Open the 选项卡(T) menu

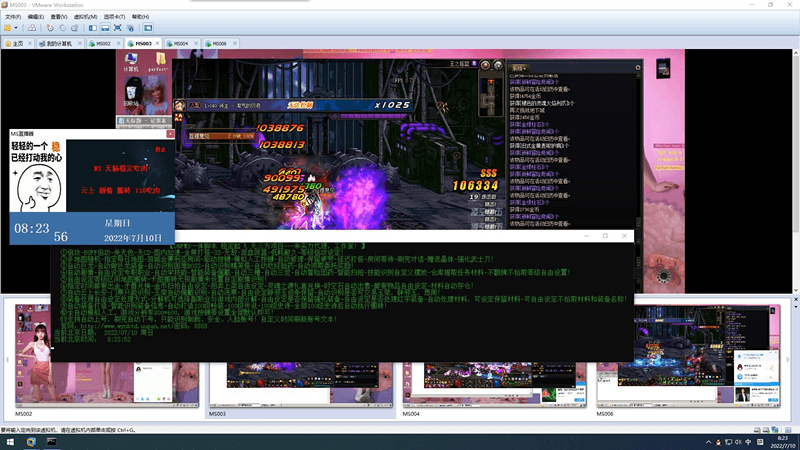pos(114,17)
